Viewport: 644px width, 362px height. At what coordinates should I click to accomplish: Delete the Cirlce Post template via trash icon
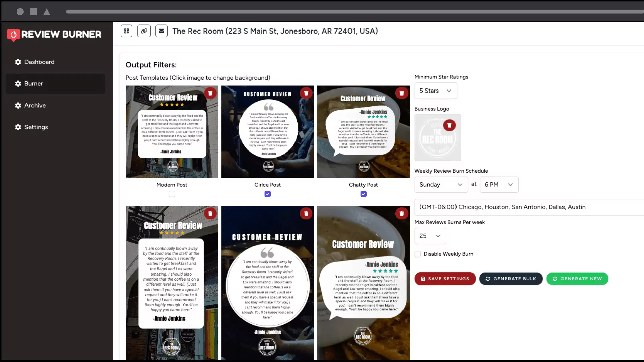point(306,93)
